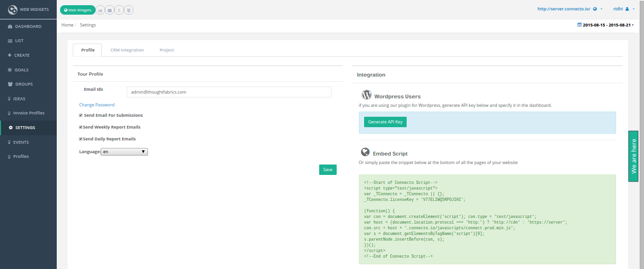Open the mobile phone product icon
The image size is (644, 269).
(x=119, y=9)
